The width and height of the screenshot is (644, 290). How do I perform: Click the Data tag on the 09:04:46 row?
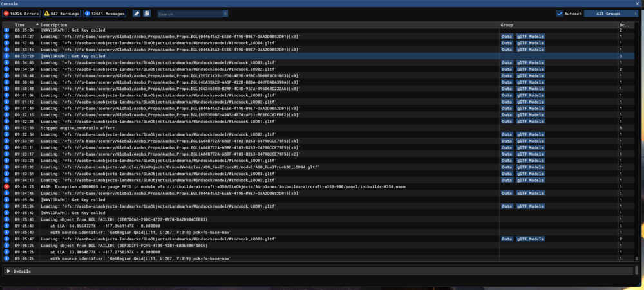click(507, 193)
